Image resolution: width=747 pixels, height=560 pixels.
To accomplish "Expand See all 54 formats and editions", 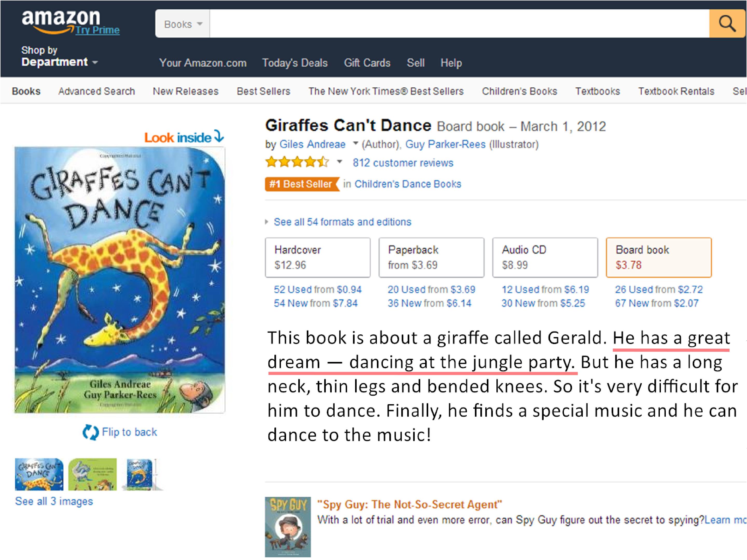I will tap(342, 222).
